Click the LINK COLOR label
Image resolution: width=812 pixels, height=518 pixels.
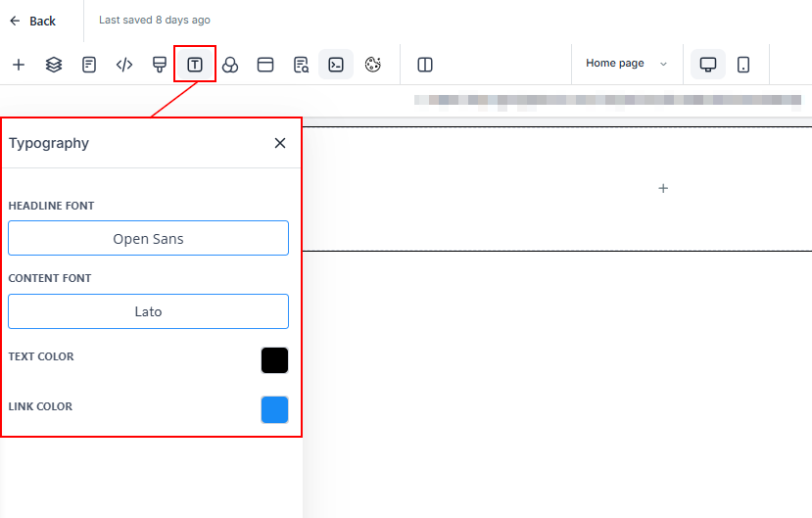click(40, 406)
